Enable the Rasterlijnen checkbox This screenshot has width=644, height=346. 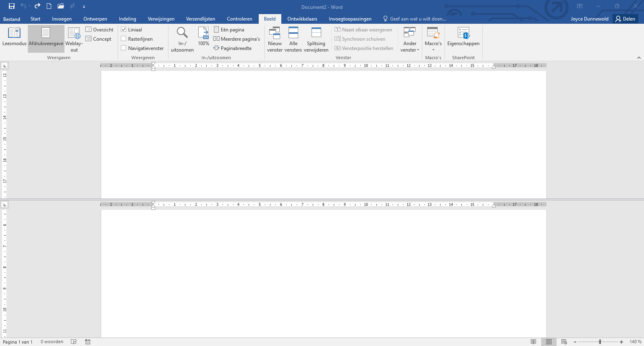click(124, 39)
